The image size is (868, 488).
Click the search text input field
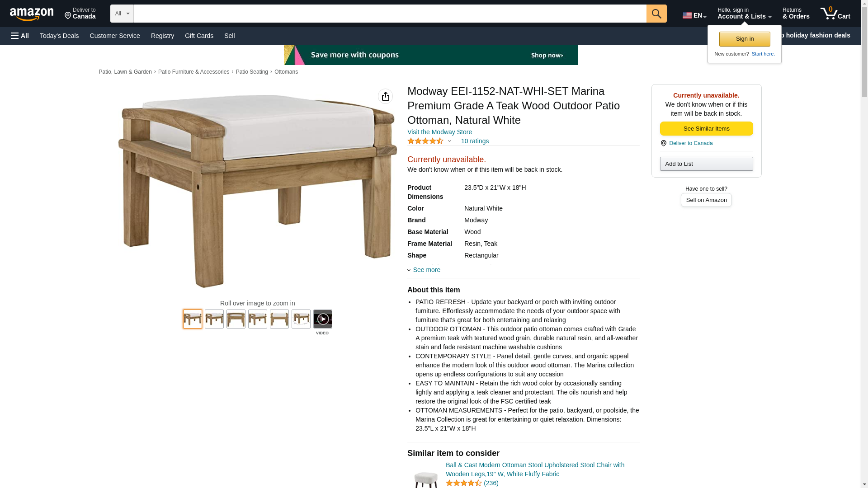point(390,14)
